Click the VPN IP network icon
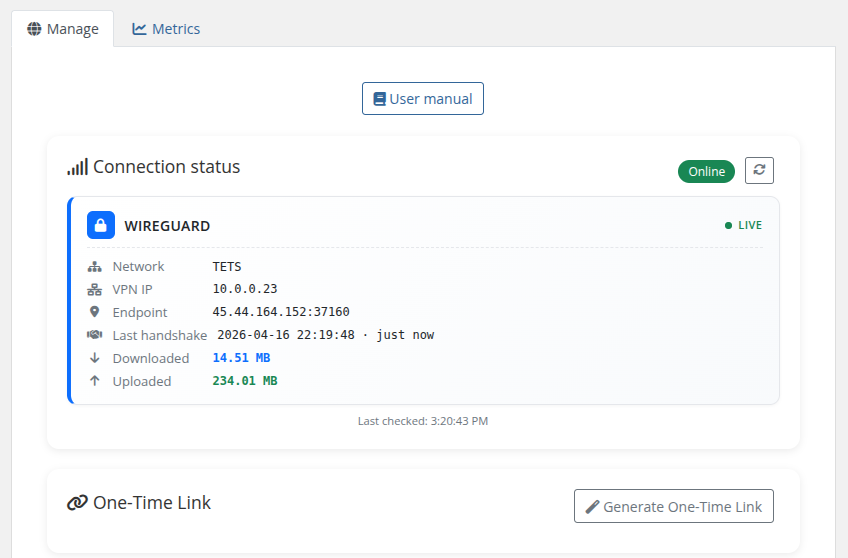Viewport: 848px width, 558px height. pyautogui.click(x=95, y=289)
